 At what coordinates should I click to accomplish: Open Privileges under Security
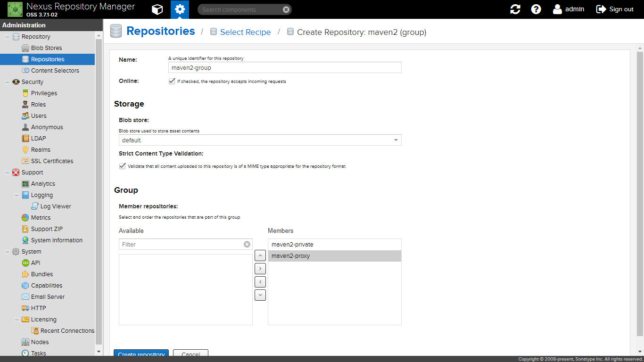44,93
